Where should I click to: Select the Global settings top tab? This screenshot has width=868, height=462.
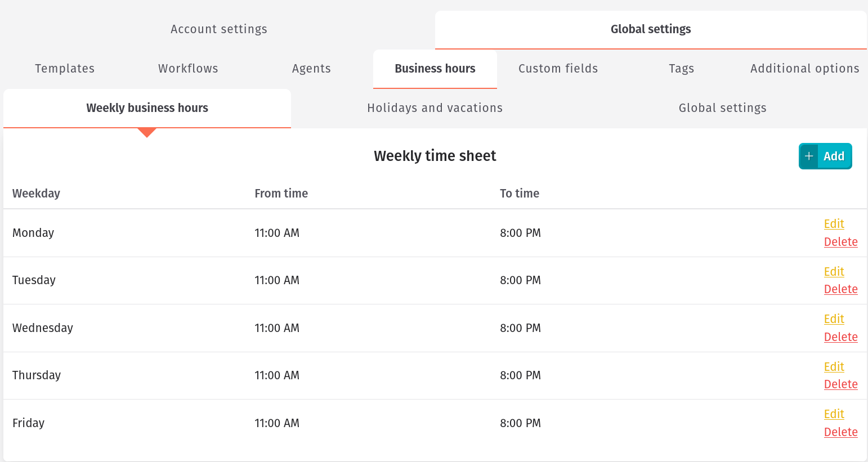651,29
